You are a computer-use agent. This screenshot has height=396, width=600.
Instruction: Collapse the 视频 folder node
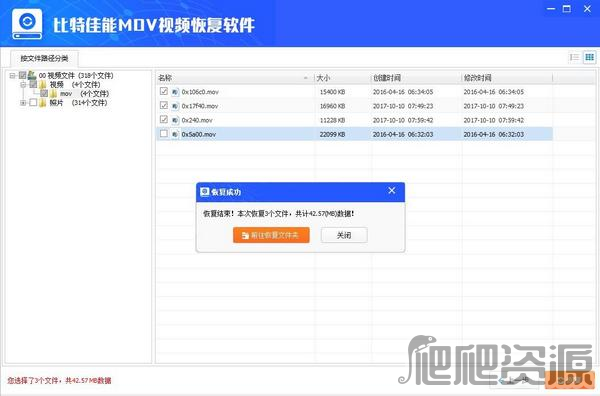pos(23,84)
